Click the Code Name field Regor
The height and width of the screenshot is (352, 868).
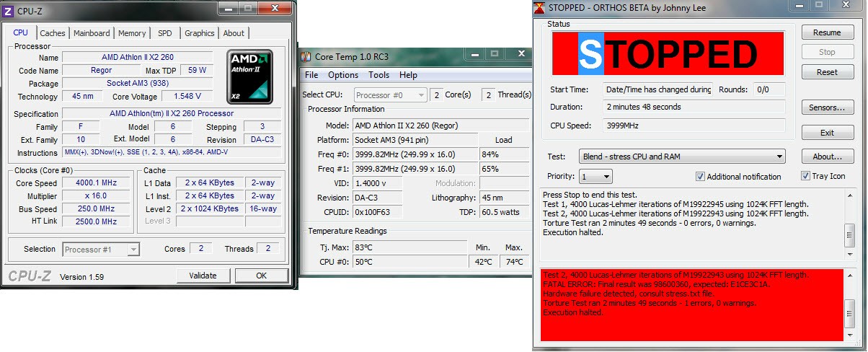101,71
